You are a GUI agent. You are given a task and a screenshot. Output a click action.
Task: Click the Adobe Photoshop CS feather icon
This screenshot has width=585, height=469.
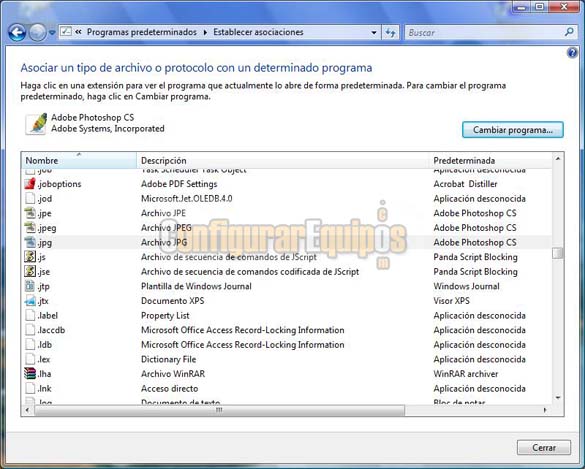click(x=37, y=123)
